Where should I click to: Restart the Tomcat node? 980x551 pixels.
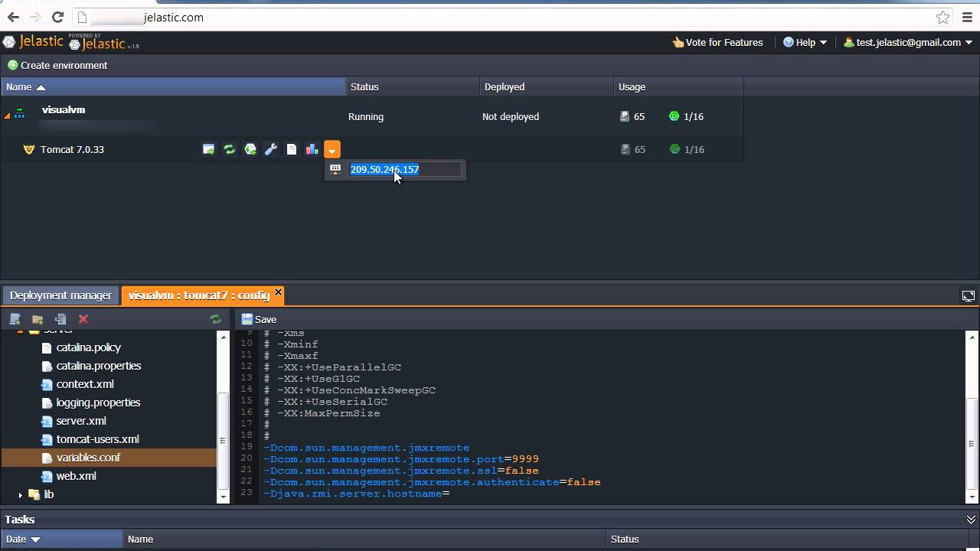(x=229, y=149)
